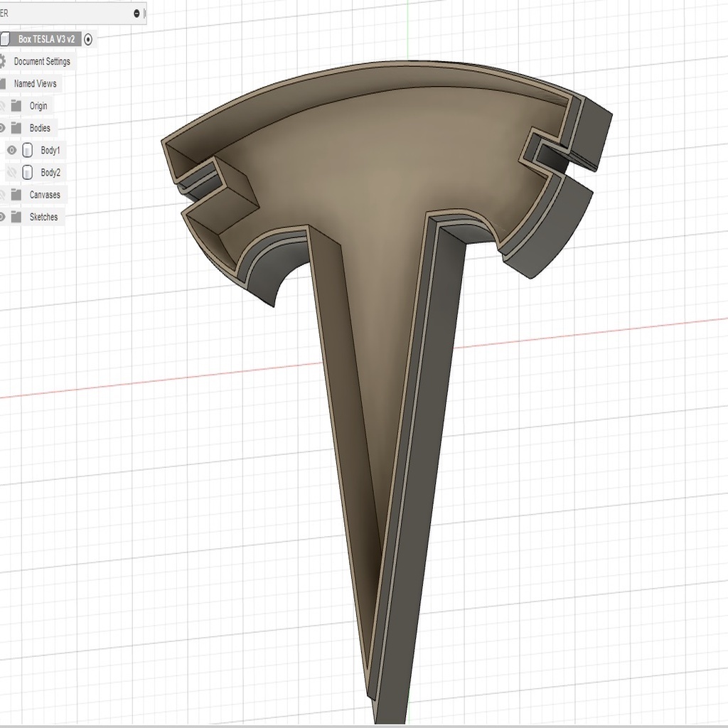Click Body2's body icon
This screenshot has width=728, height=728.
(27, 172)
